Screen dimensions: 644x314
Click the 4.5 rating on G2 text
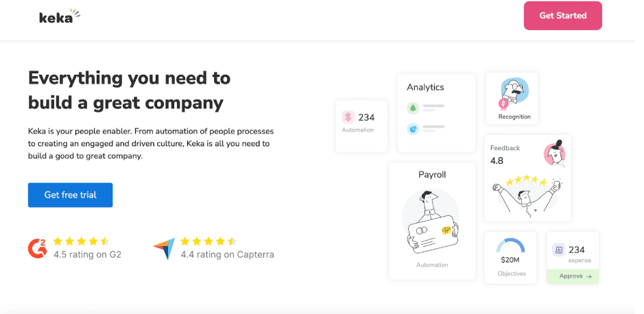point(88,254)
